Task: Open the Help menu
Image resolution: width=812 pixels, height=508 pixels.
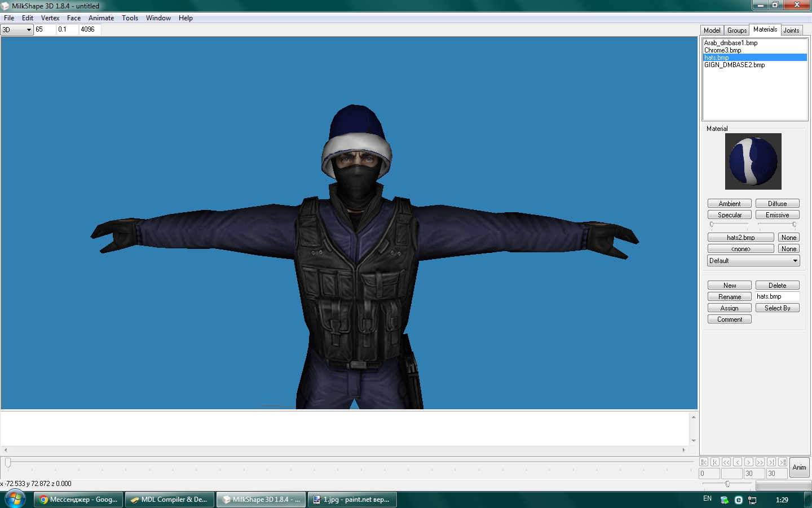Action: click(x=186, y=18)
